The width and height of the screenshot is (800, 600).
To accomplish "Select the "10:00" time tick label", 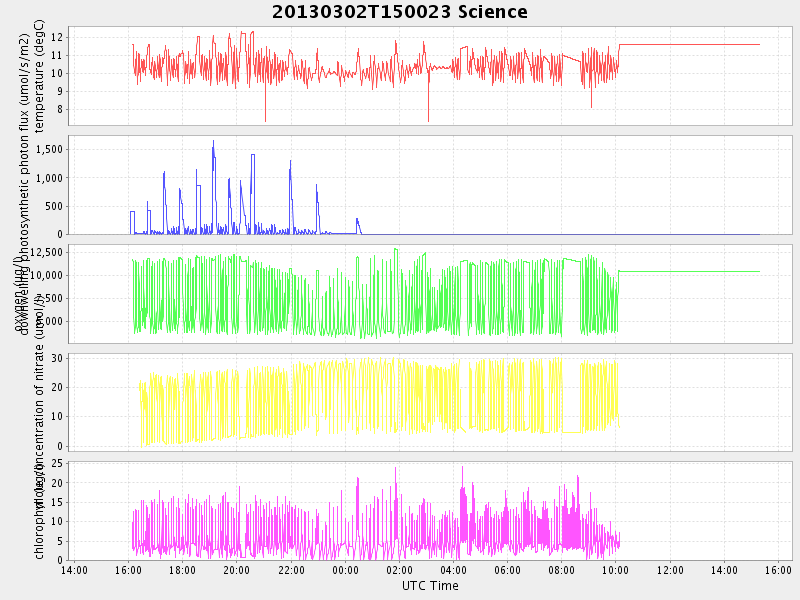I will (x=615, y=570).
